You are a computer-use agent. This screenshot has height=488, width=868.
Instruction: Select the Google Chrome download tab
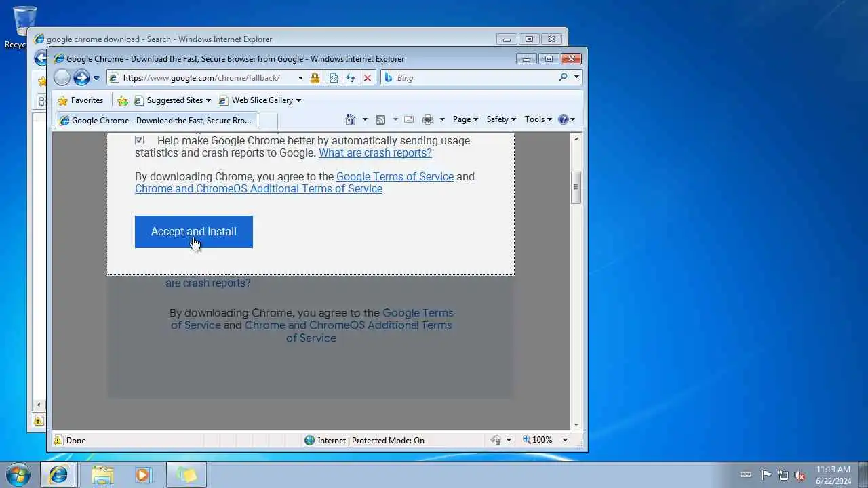[156, 121]
